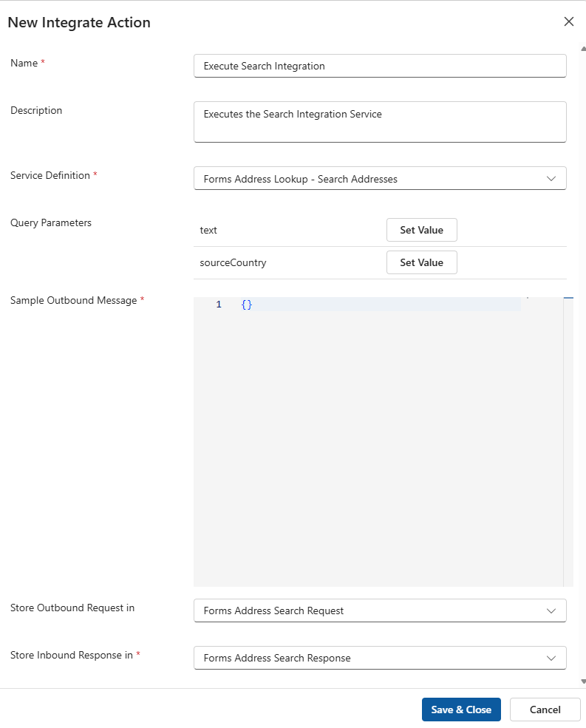Click the dialog scrollbar down arrow
Screen dimensions: 586x728
tap(582, 681)
